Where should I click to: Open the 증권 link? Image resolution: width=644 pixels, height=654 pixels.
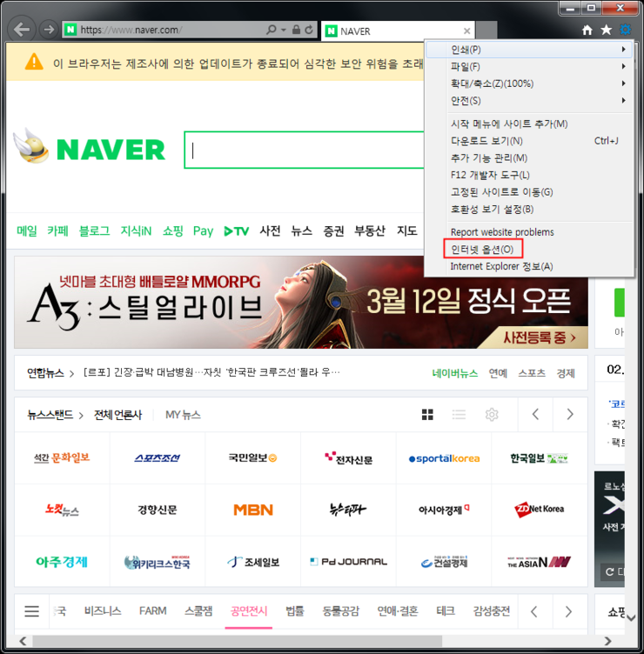click(333, 231)
